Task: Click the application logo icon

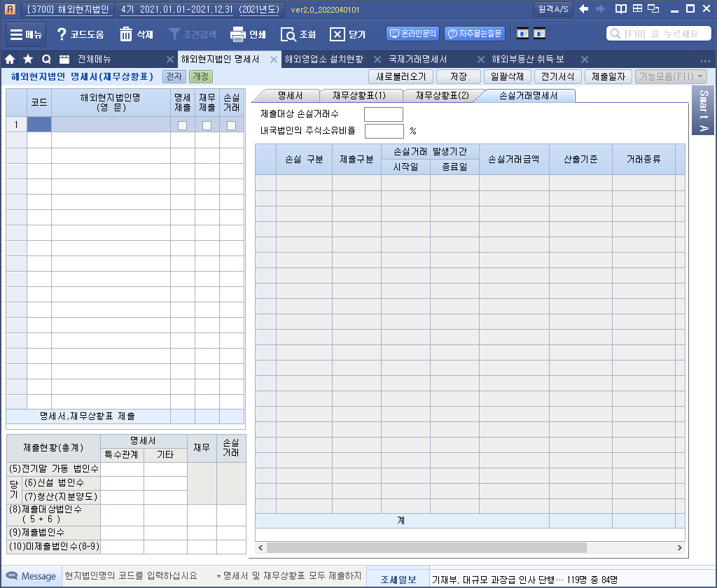Action: coord(10,9)
